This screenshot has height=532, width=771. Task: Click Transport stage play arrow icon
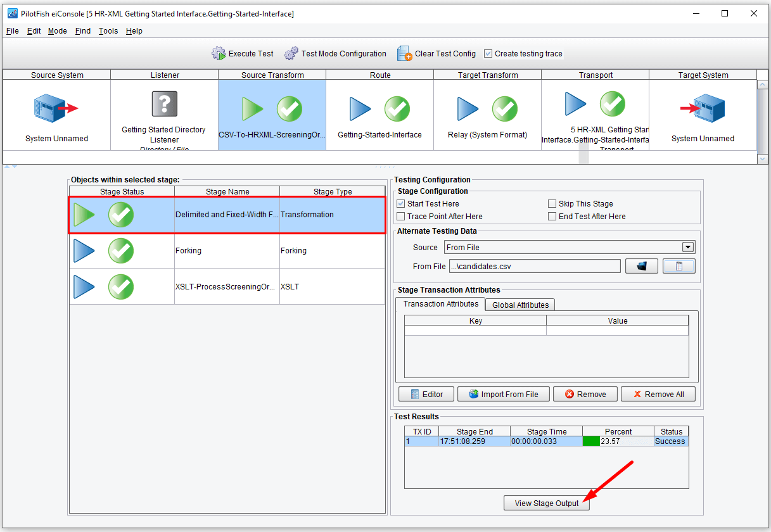click(576, 104)
